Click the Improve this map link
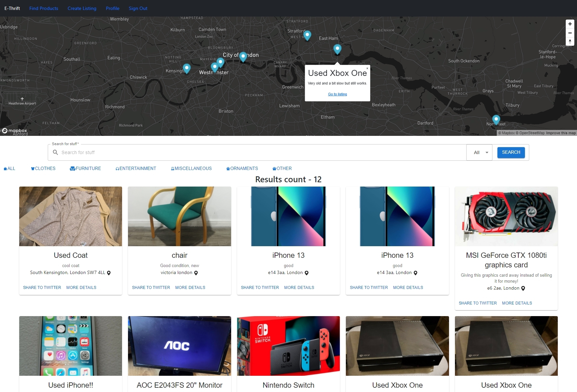This screenshot has width=577, height=392. pos(561,133)
